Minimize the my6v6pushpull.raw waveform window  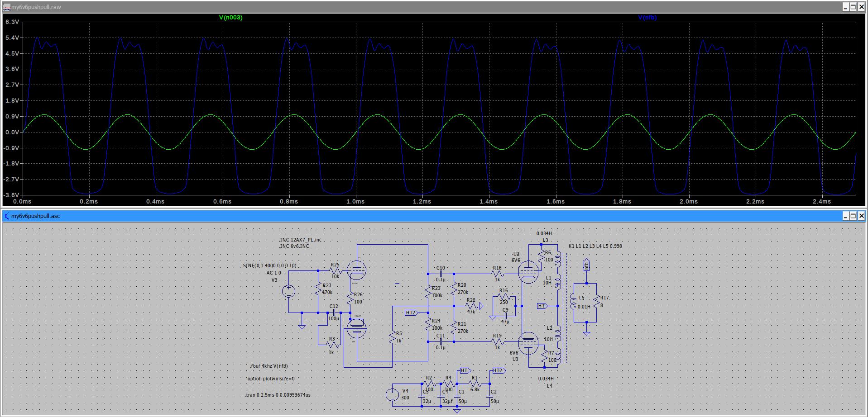tap(846, 7)
